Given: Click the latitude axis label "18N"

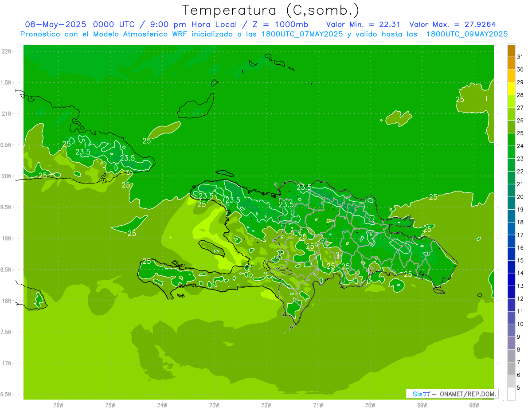Looking at the screenshot, I should 7,301.
